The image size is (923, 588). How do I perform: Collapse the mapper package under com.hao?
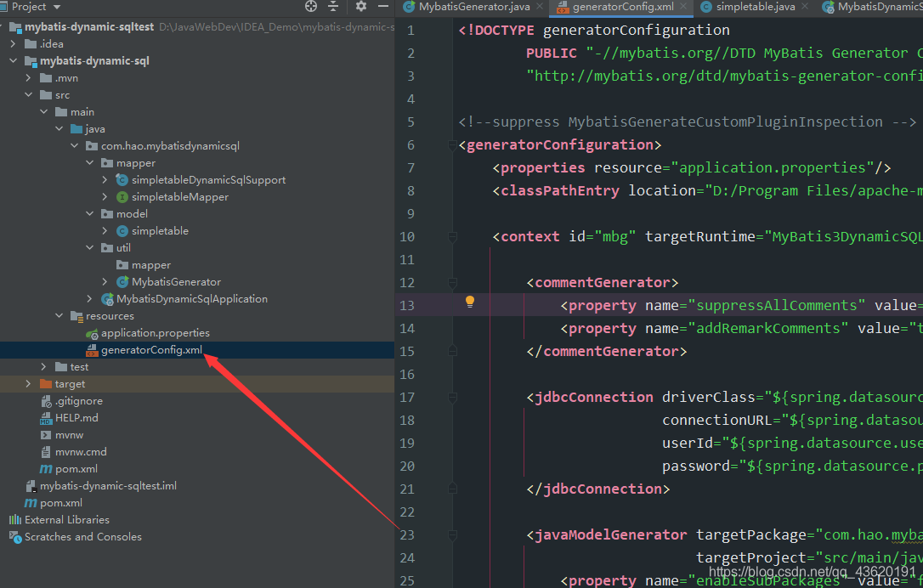(90, 163)
